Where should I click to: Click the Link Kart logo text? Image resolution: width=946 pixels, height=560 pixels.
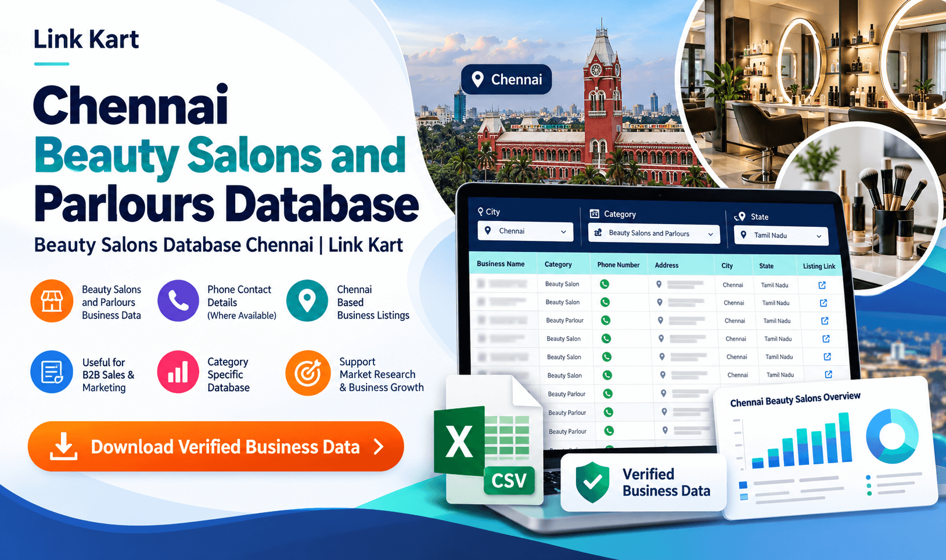[86, 39]
